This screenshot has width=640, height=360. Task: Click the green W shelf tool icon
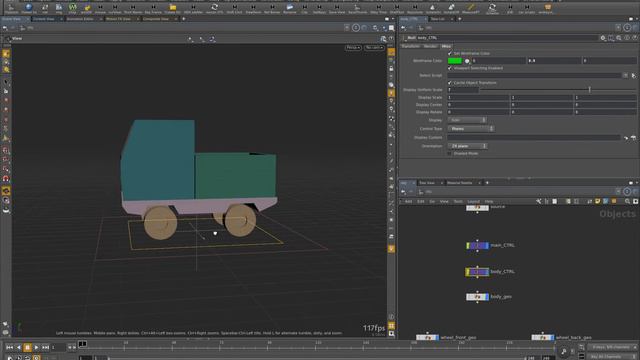72,7
